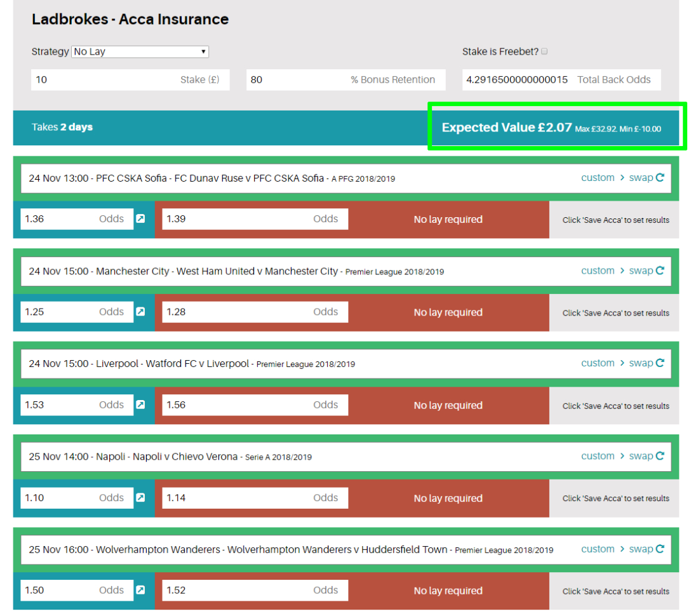691x616 pixels.
Task: Swap the Wolverhampton Wanderers selection
Action: tap(647, 549)
